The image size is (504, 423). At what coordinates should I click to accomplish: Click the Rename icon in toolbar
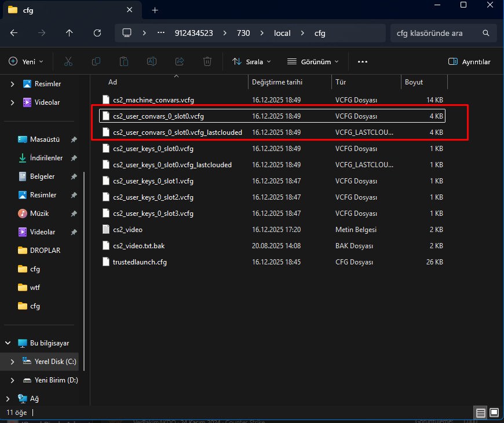tap(152, 61)
